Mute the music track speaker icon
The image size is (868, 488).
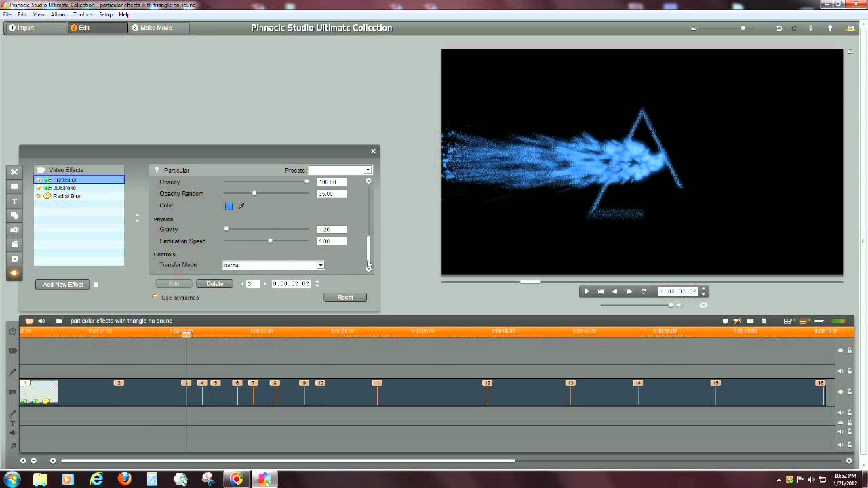tap(841, 445)
